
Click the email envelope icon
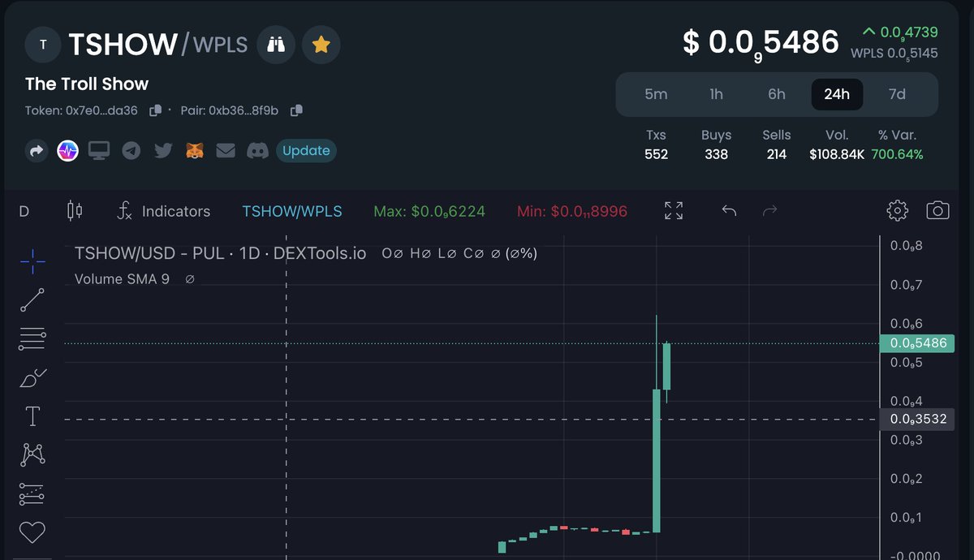tap(226, 151)
